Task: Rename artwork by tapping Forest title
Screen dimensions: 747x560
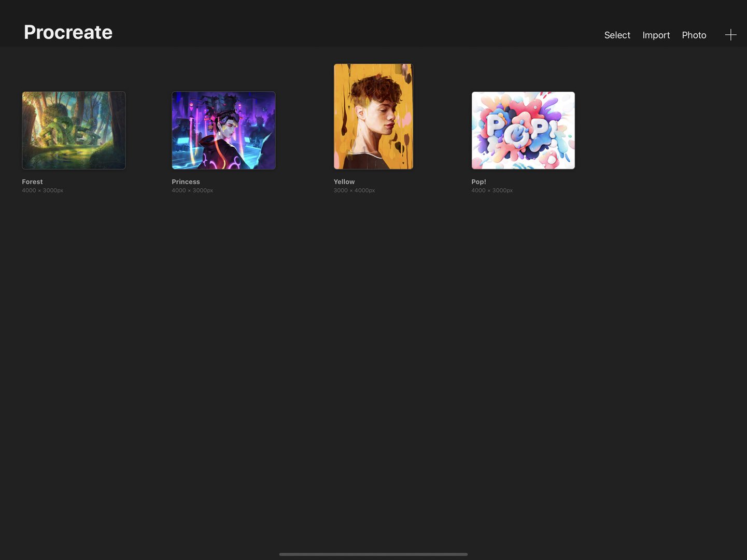Action: 32,181
